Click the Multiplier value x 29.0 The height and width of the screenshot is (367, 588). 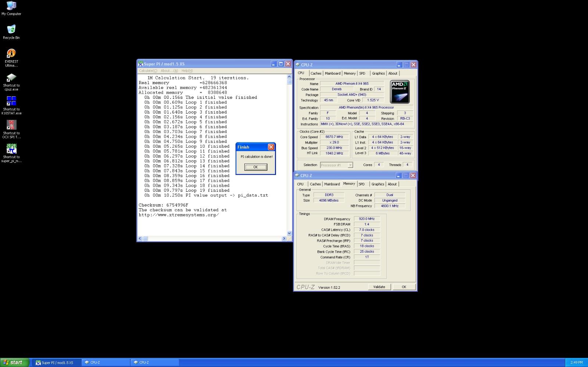334,142
